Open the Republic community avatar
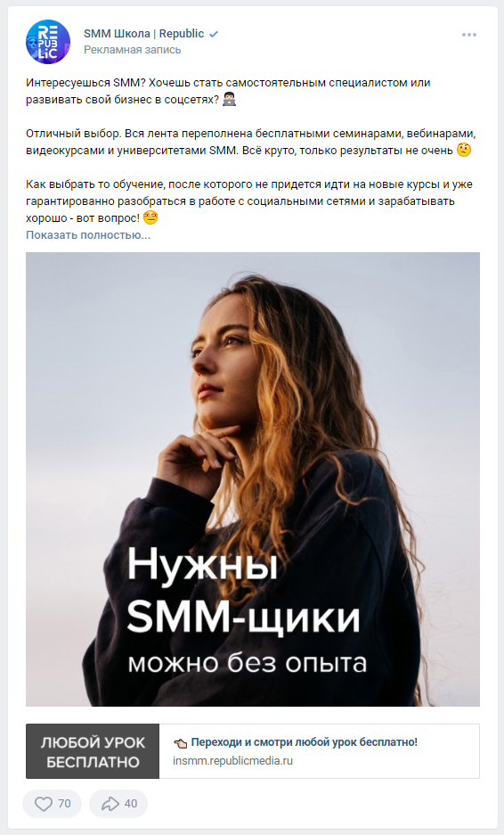 pos(48,42)
